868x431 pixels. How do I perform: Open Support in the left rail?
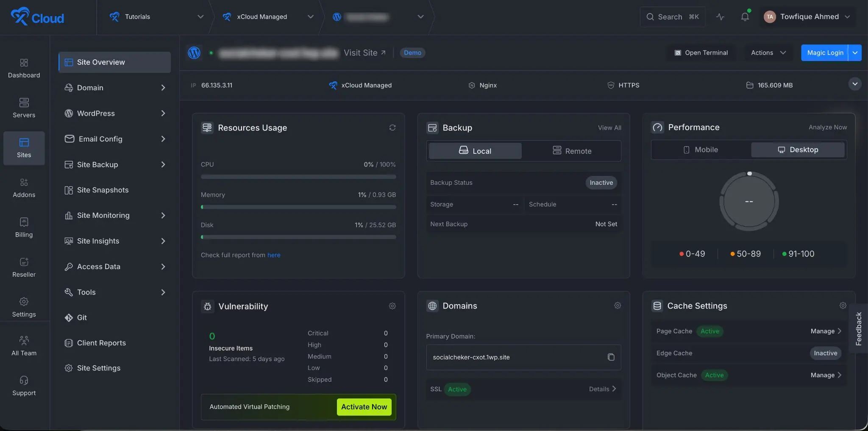point(24,386)
